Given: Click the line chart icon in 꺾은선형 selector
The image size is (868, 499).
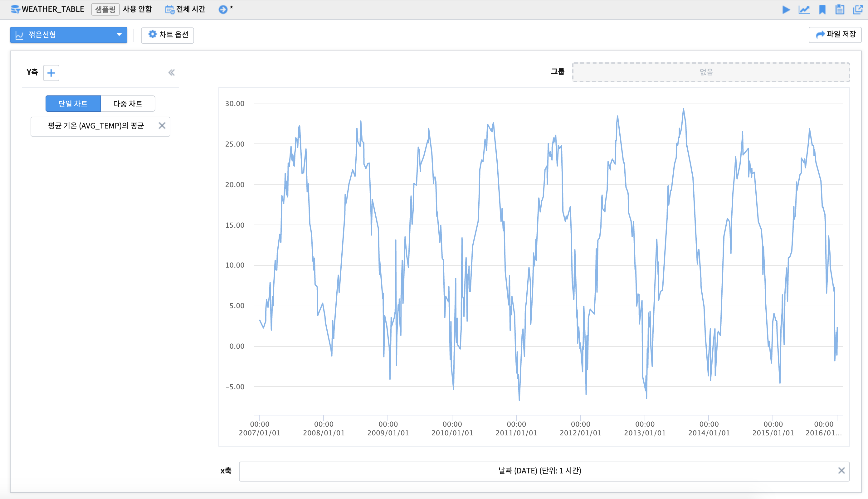Looking at the screenshot, I should (20, 35).
